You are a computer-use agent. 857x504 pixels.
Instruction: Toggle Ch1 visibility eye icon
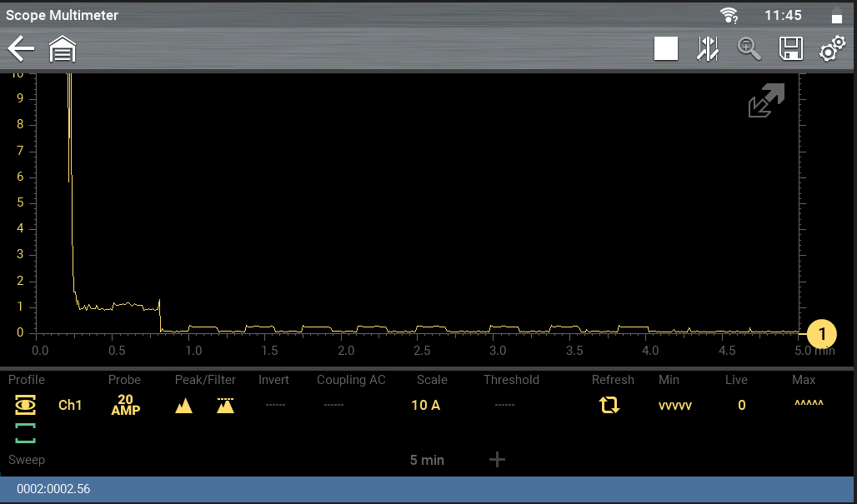[26, 406]
